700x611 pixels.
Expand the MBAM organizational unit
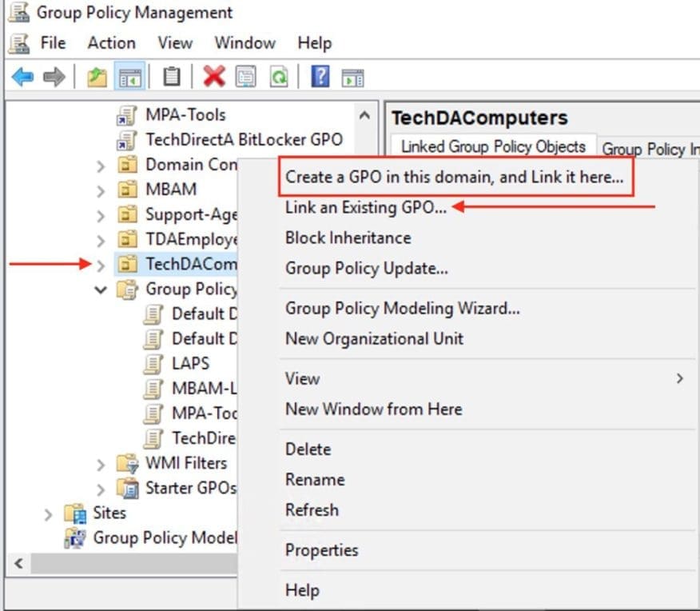click(101, 190)
